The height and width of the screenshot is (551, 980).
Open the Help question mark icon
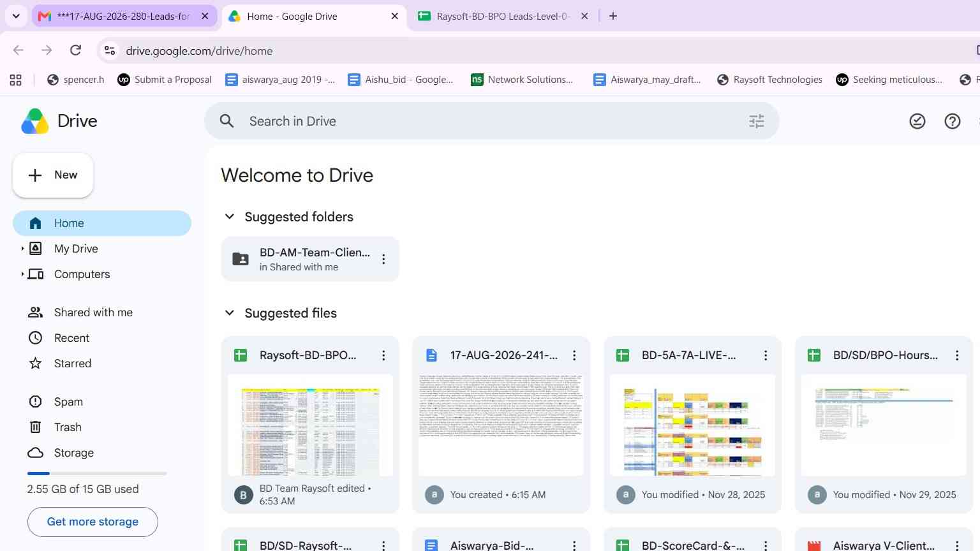pyautogui.click(x=952, y=121)
